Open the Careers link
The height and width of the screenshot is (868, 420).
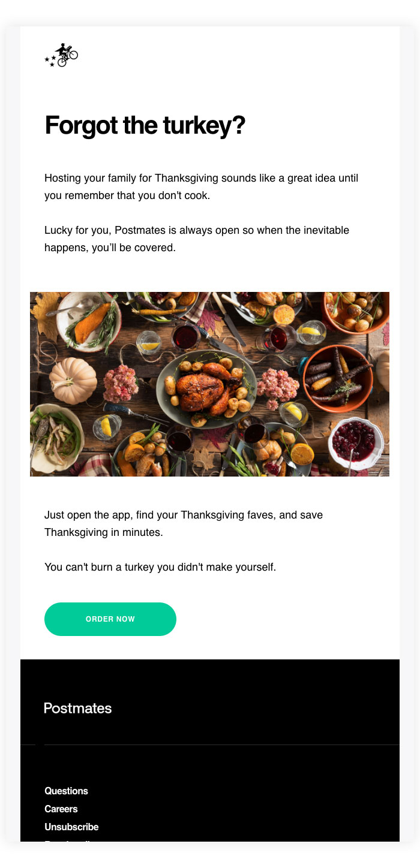(x=61, y=809)
